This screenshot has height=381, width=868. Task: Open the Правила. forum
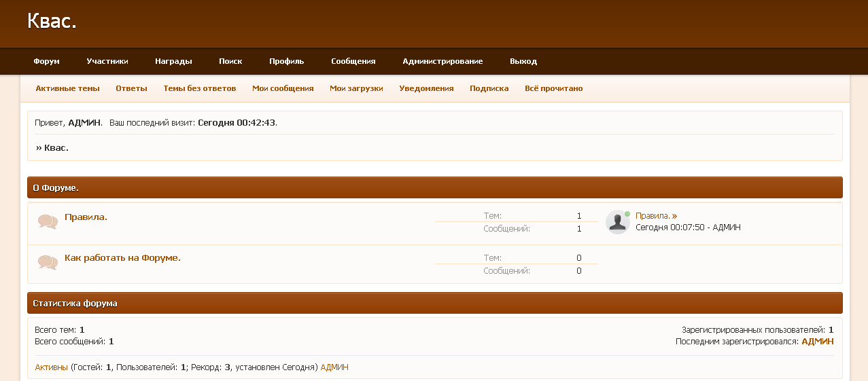86,217
